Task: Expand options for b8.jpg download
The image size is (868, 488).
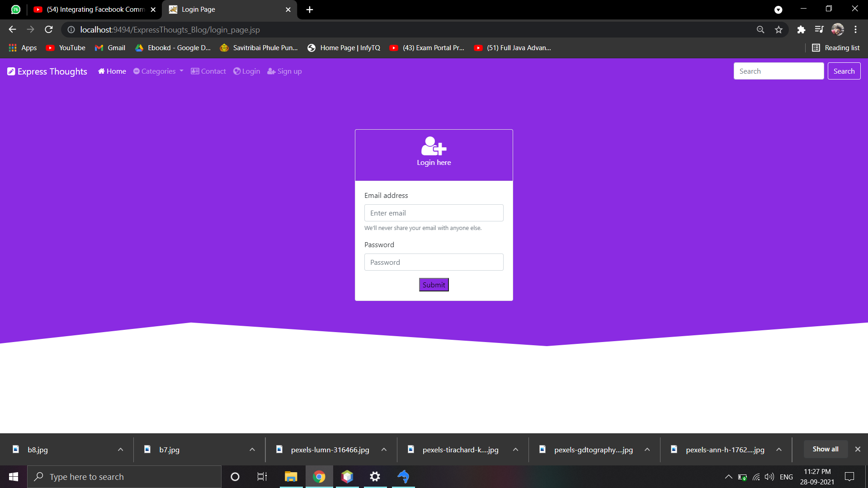Action: coord(120,450)
